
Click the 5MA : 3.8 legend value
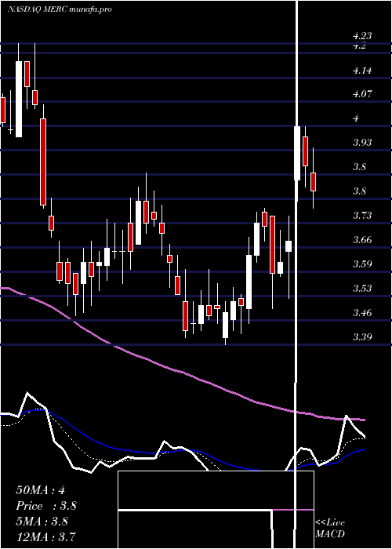pos(42,522)
